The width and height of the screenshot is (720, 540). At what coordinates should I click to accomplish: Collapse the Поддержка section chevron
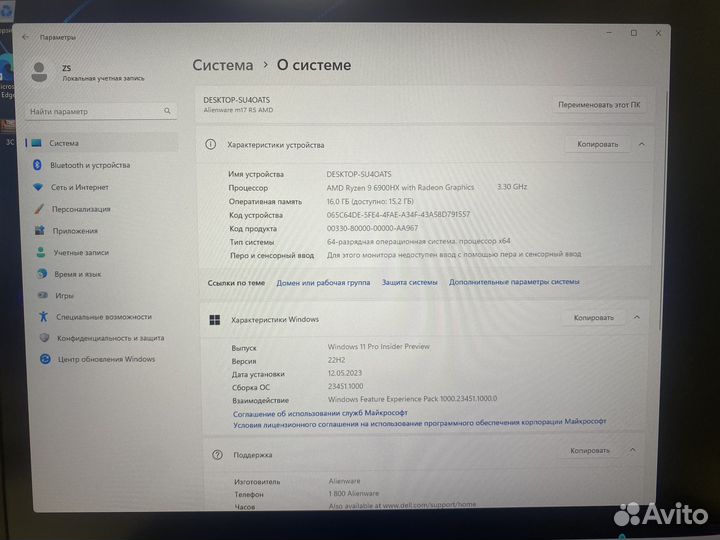pyautogui.click(x=632, y=450)
